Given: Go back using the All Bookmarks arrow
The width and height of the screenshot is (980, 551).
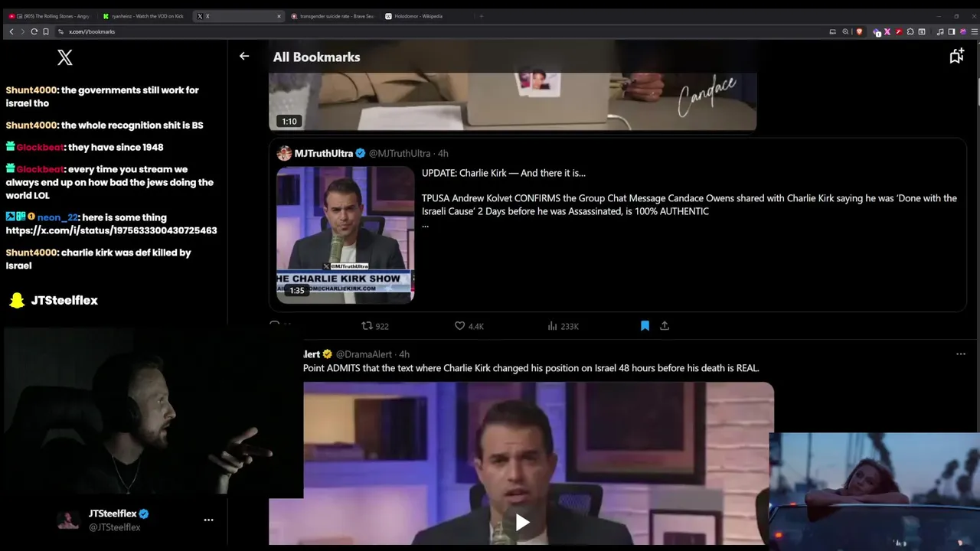Looking at the screenshot, I should 244,56.
